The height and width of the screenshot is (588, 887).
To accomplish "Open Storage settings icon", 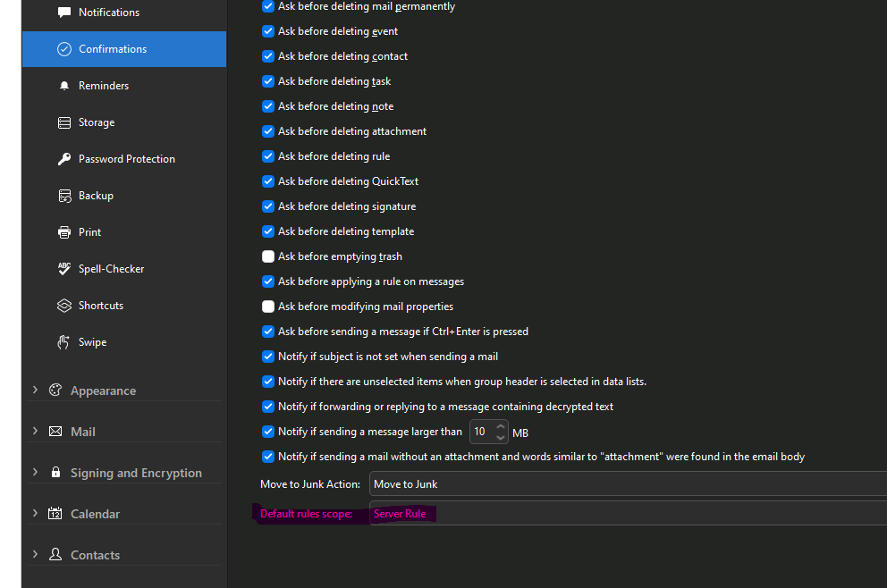I will (64, 122).
